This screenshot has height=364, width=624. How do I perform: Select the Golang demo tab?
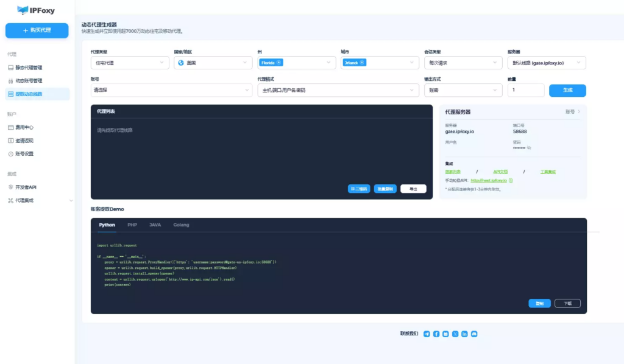click(181, 225)
